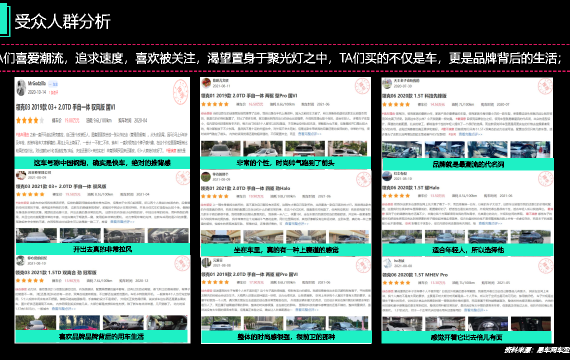Click the star rating on 1.5T MHEV Pro review
The image size is (570, 360).
tap(396, 283)
